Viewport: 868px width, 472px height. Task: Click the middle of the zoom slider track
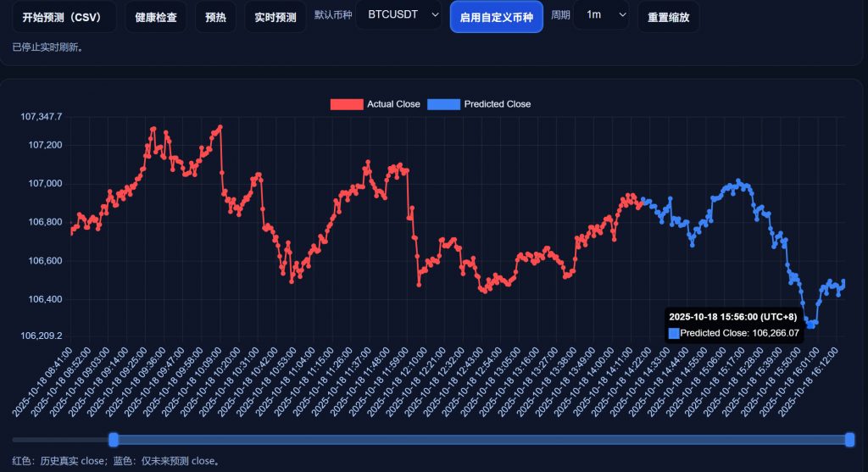tap(481, 439)
